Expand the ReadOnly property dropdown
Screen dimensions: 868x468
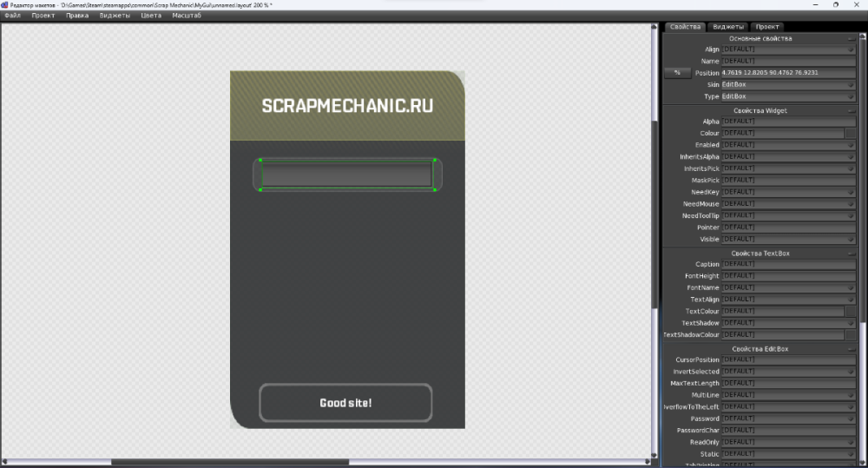[852, 442]
